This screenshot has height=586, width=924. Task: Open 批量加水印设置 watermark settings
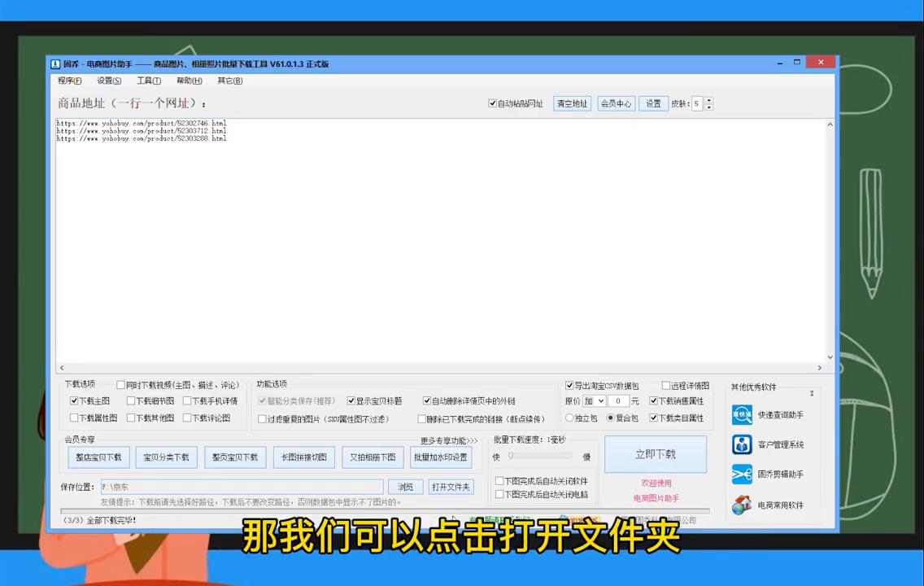click(440, 457)
